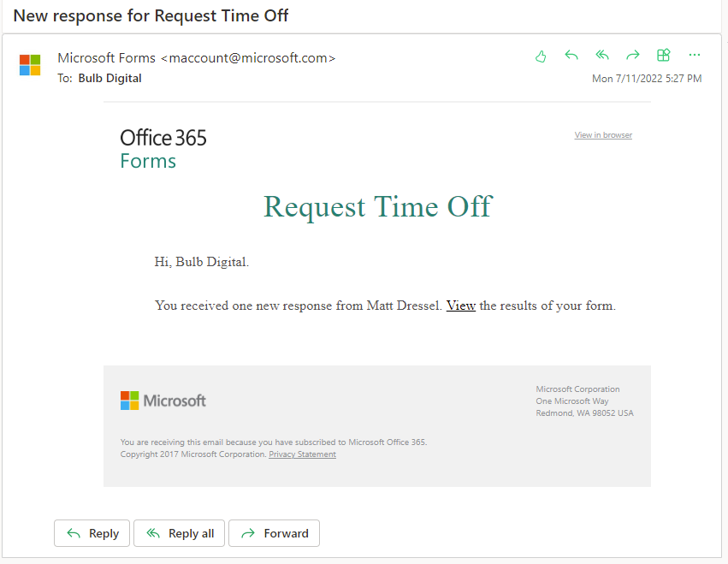Screen dimensions: 728x564
Task: Open the More actions ellipsis menu
Action: (x=695, y=56)
